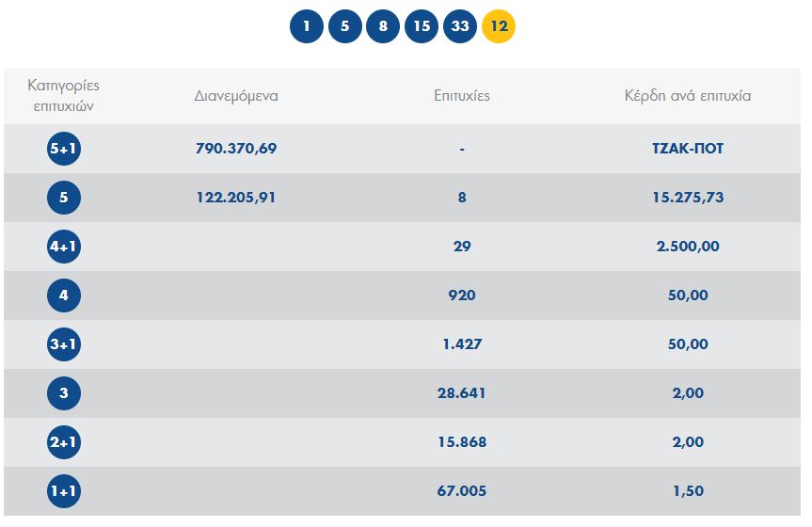Select the number 8 ball
The width and height of the screenshot is (812, 527).
click(x=383, y=26)
